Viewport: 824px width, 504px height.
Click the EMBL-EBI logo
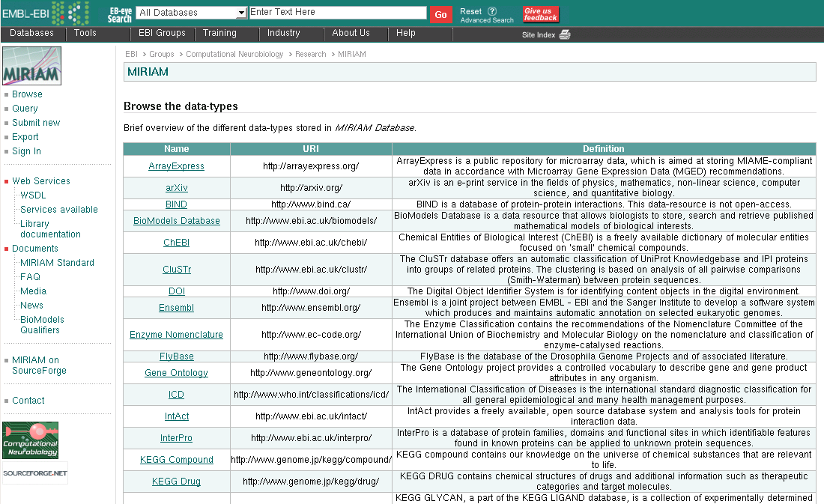[x=45, y=13]
